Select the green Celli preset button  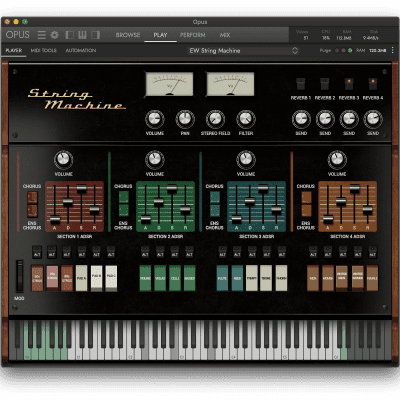click(x=175, y=278)
